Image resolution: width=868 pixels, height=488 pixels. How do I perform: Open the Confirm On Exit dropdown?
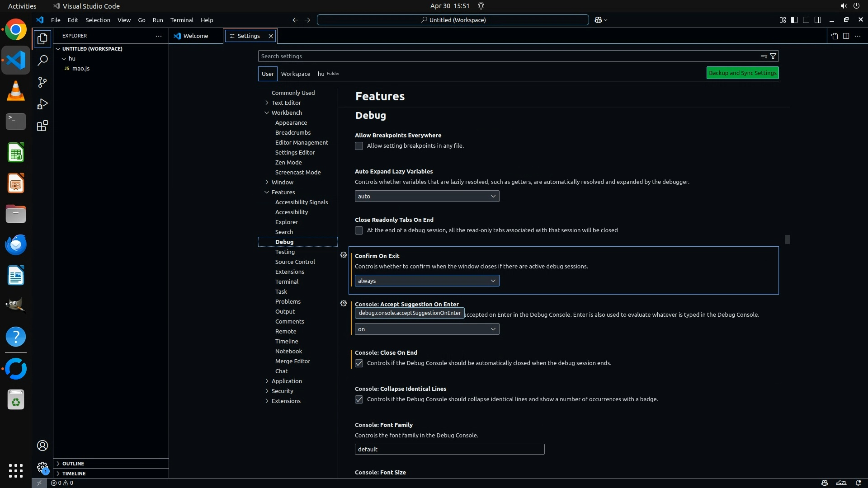(x=427, y=281)
